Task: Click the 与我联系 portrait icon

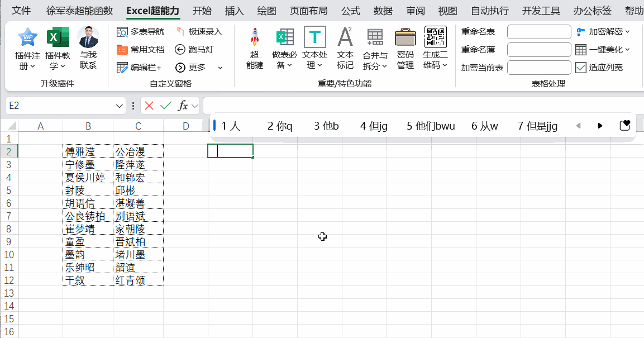Action: (x=88, y=37)
